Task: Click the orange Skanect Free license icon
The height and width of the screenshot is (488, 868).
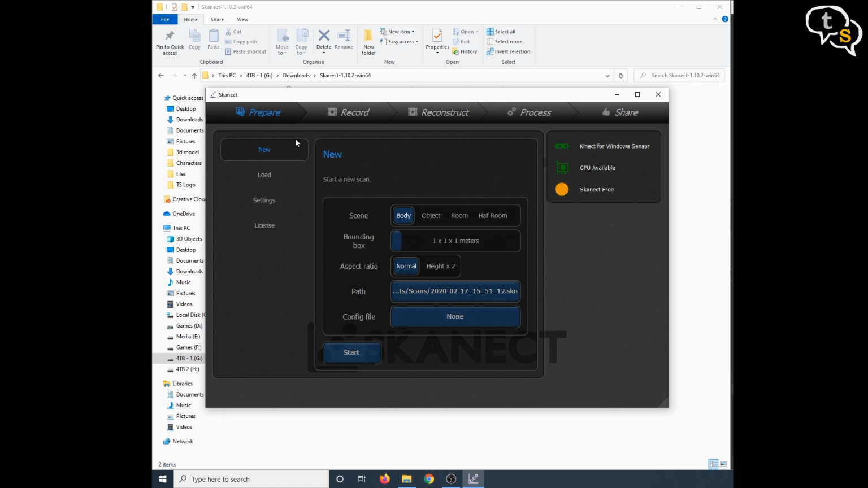Action: (x=562, y=190)
